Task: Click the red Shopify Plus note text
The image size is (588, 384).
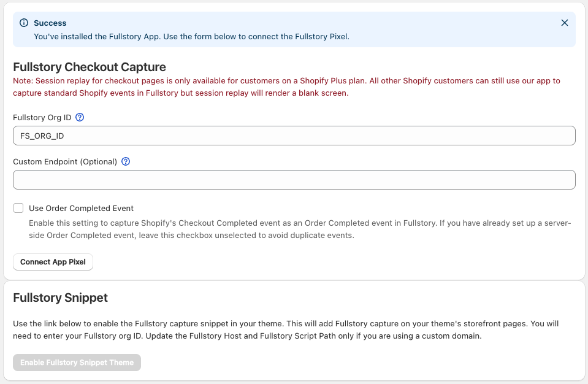Action: [286, 87]
